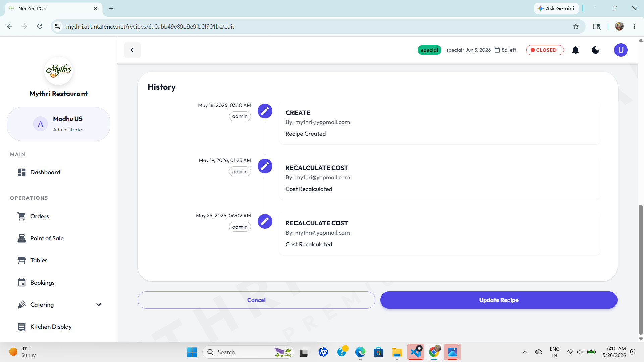Image resolution: width=644 pixels, height=362 pixels.
Task: Select the green special tag
Action: coord(429,50)
